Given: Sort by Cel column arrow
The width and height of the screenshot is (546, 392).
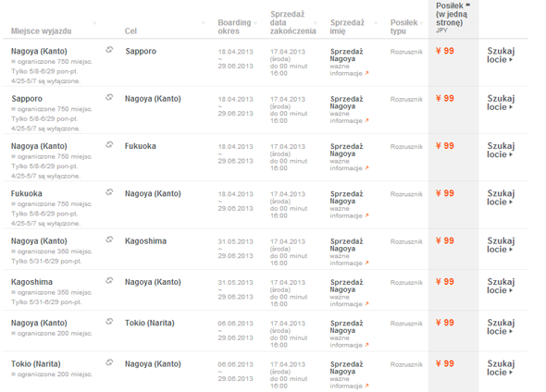Looking at the screenshot, I should click(203, 23).
